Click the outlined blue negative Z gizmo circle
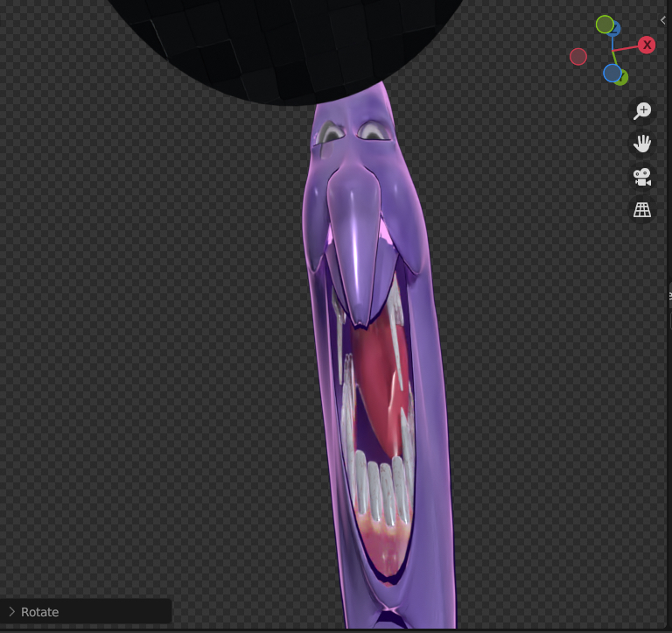 pos(612,73)
